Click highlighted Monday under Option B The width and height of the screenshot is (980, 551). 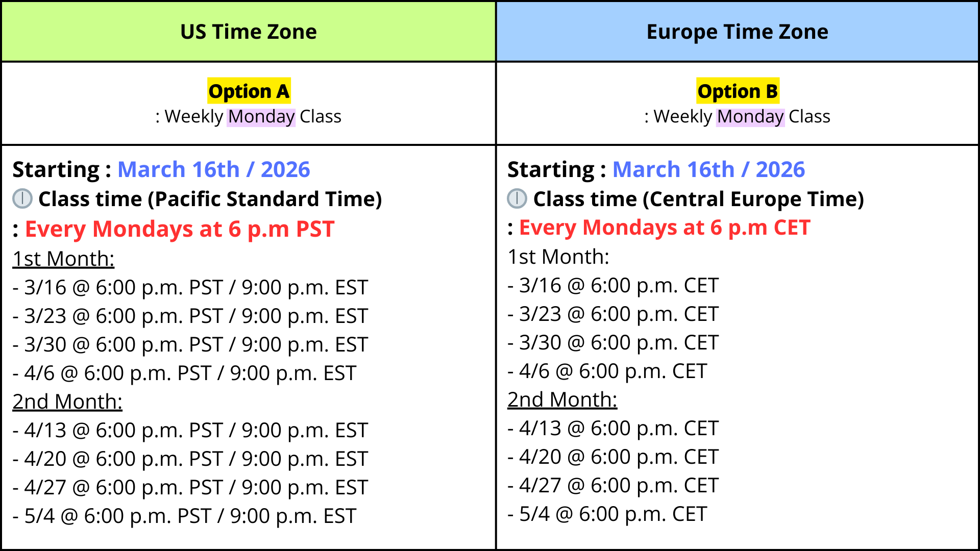[x=750, y=117]
